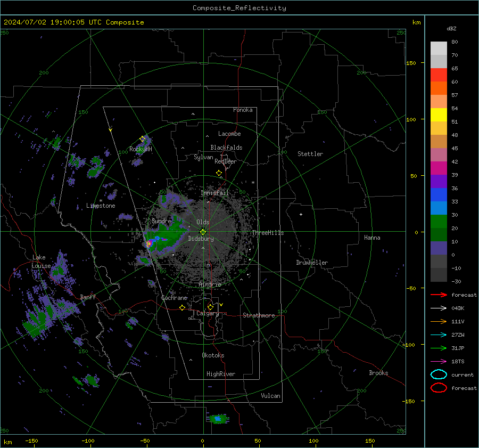
Task: Select the dark green 10-20 dBZ swatch
Action: point(439,235)
